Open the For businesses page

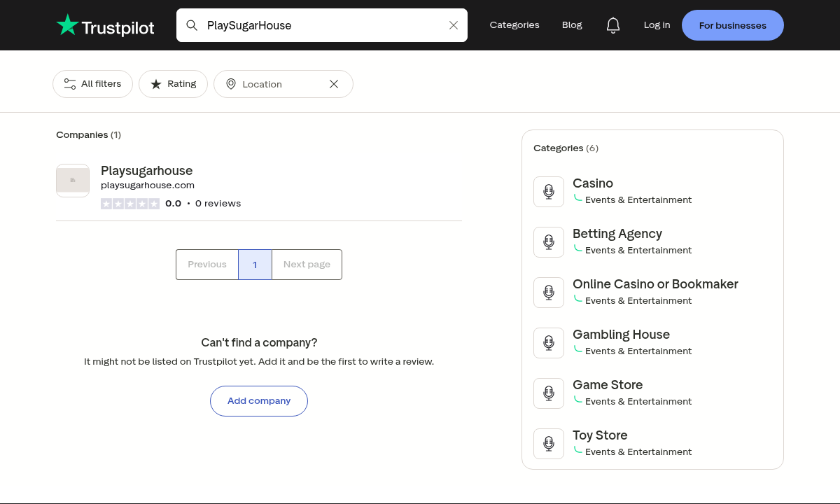click(x=733, y=25)
